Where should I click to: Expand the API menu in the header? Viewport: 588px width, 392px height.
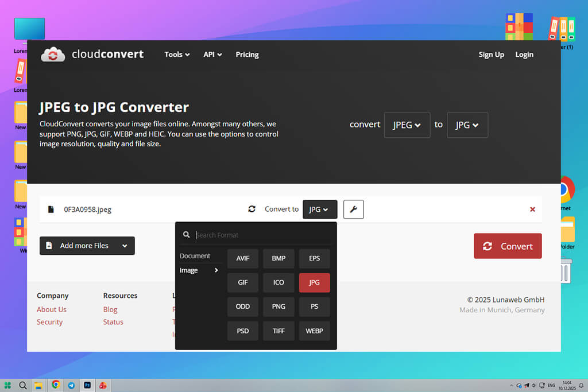[x=212, y=55]
